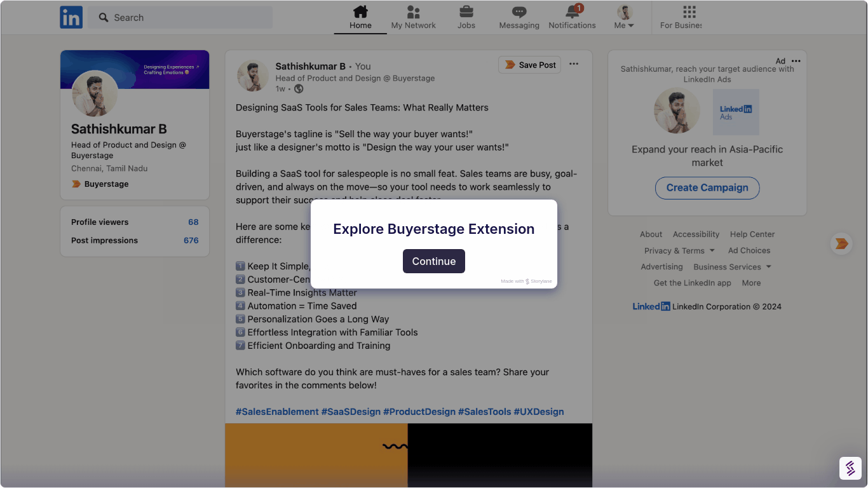
Task: Click the LinkedIn logo in header
Action: pos(71,17)
